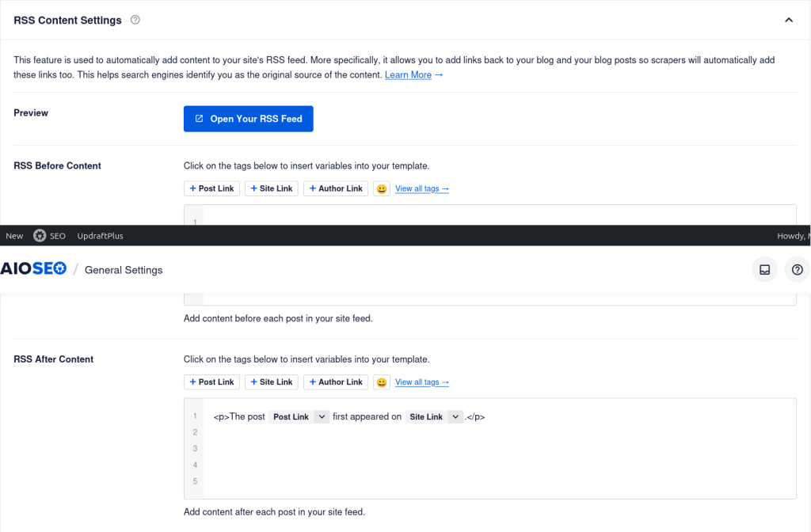Image resolution: width=811 pixels, height=532 pixels.
Task: Open UpdraftPlus from the admin bar
Action: click(x=100, y=236)
